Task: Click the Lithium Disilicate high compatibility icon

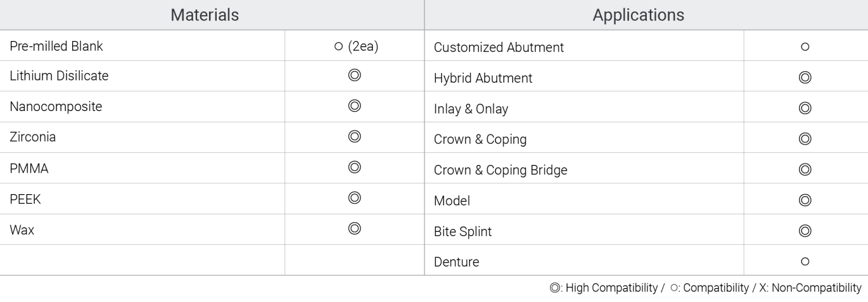Action: (x=355, y=76)
